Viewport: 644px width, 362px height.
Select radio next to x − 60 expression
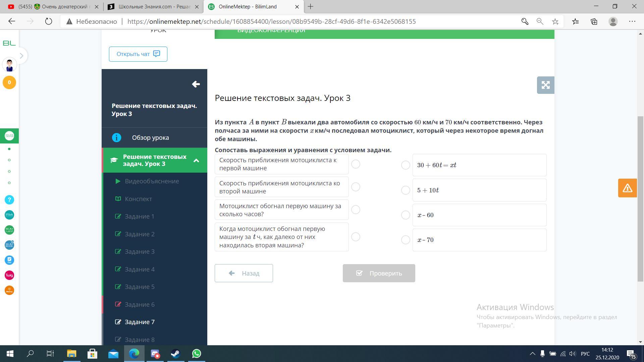(406, 215)
